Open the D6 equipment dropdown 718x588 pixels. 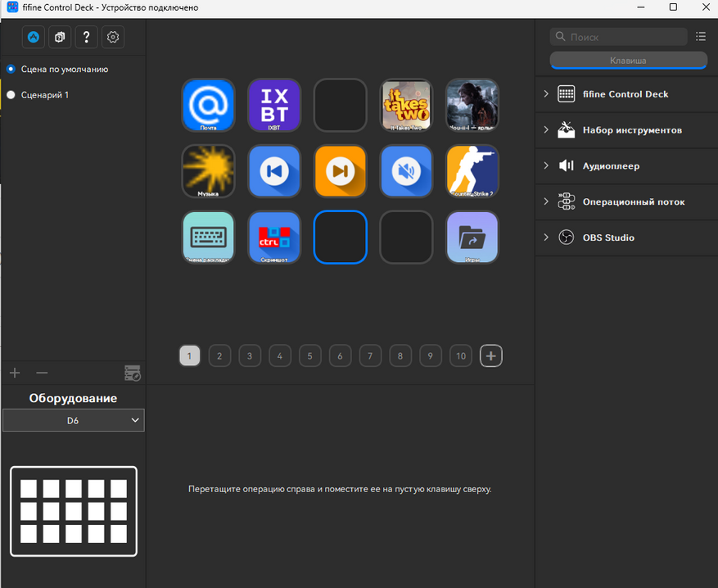73,420
